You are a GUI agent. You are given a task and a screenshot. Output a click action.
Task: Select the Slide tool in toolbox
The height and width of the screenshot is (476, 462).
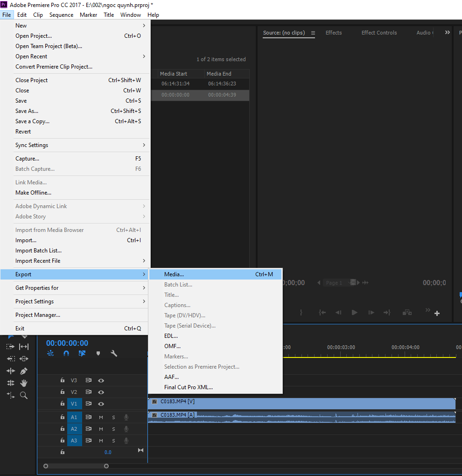(x=24, y=358)
